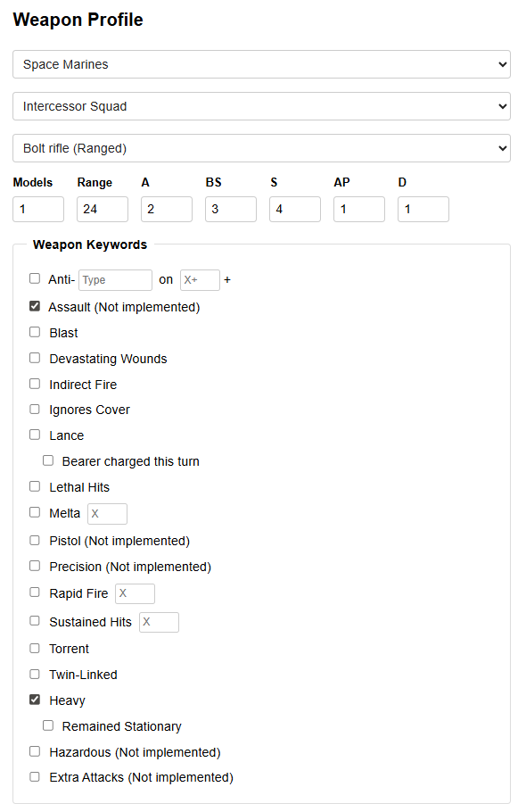The width and height of the screenshot is (526, 812).
Task: Click the Sustained Hits X field
Action: click(160, 622)
